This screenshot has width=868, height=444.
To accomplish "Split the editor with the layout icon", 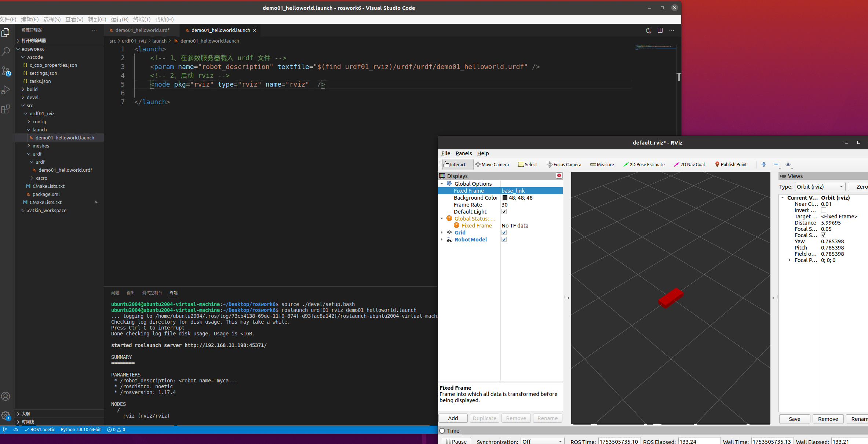I will tap(660, 30).
